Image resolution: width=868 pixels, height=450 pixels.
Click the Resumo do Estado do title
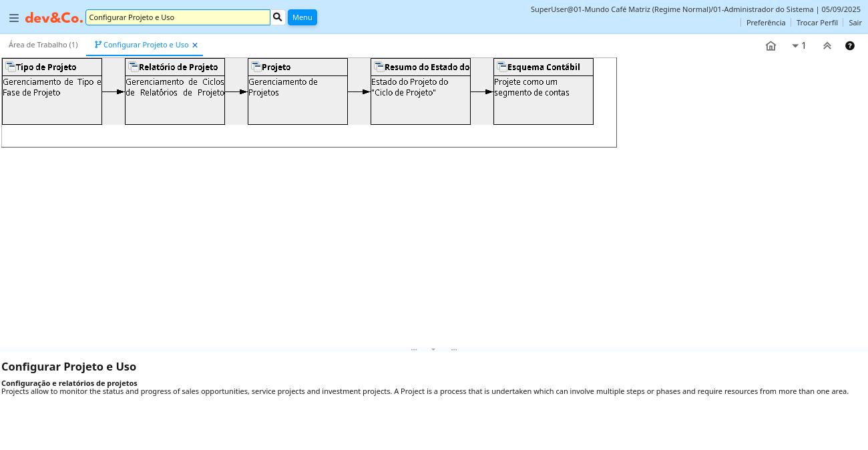click(x=427, y=67)
